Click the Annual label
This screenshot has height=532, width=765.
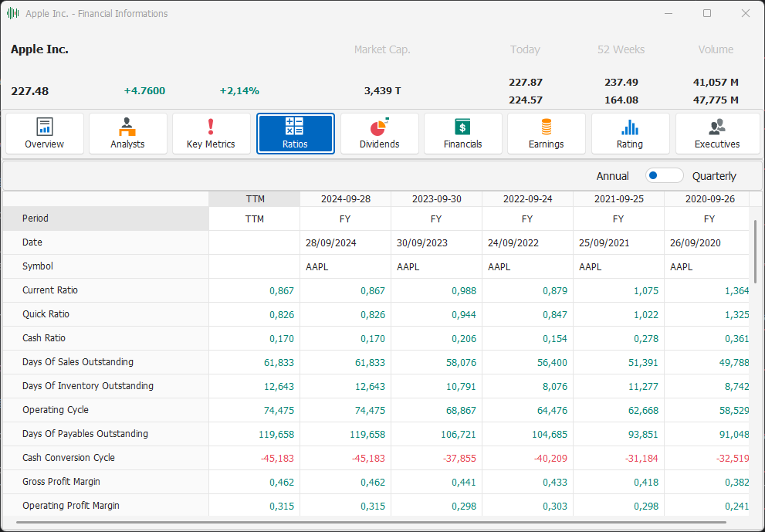point(612,176)
